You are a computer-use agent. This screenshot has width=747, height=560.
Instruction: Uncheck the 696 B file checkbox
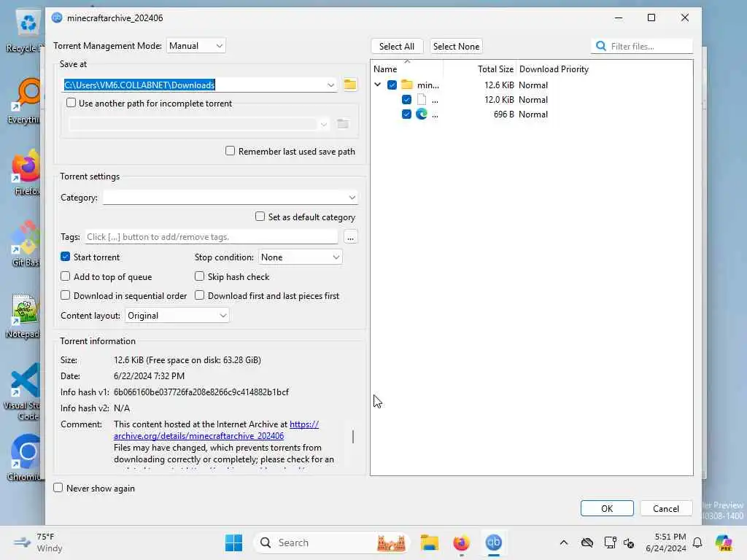(406, 114)
